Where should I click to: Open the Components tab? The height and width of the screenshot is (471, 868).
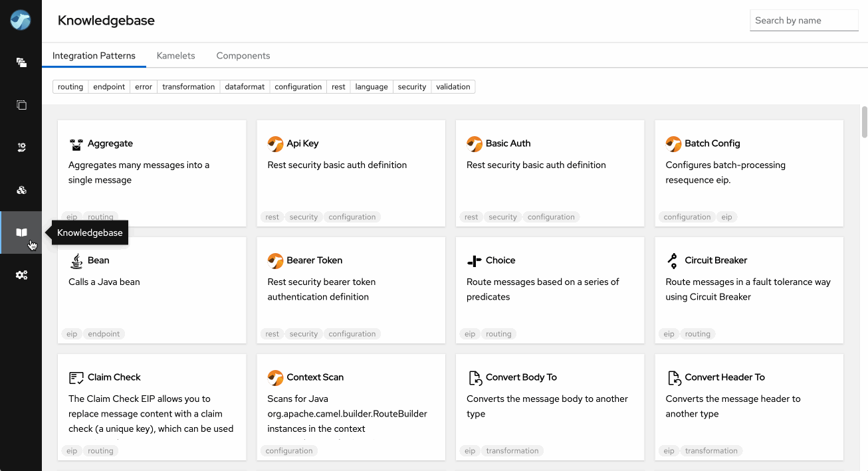click(243, 55)
